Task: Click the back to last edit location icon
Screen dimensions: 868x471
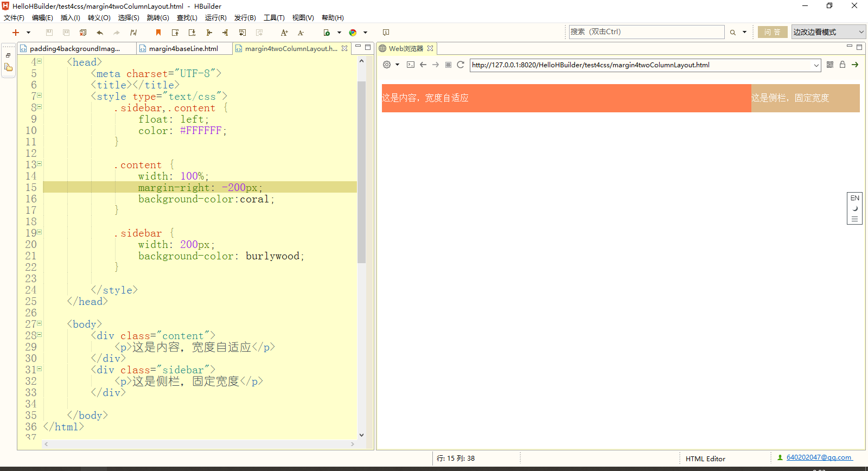Action: 242,33
